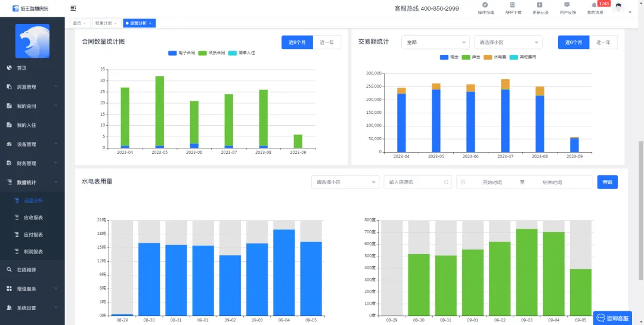This screenshot has height=325, width=644.
Task: Open 操作指南 guide icon
Action: point(485,5)
